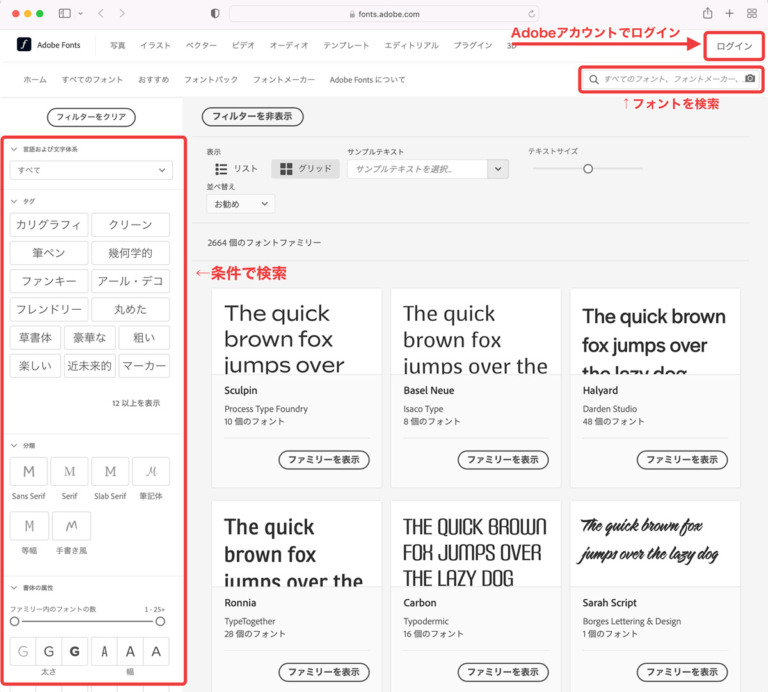Open the 写真 menu item

coord(118,45)
